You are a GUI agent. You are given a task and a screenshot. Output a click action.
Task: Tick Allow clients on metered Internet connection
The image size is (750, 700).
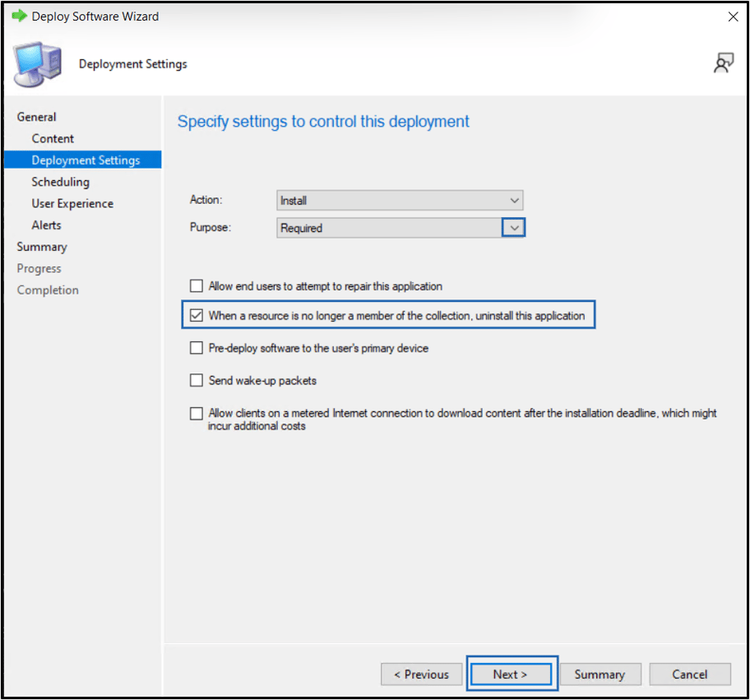pyautogui.click(x=196, y=414)
